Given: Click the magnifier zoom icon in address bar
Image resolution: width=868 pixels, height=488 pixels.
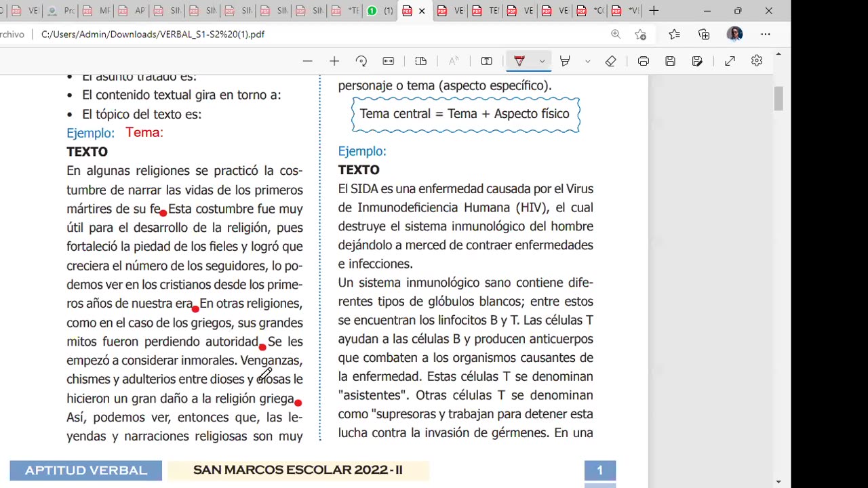Looking at the screenshot, I should coord(616,34).
